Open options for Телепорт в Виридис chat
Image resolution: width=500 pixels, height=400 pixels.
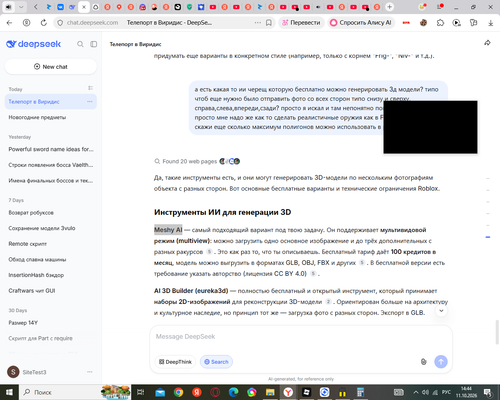pos(90,102)
